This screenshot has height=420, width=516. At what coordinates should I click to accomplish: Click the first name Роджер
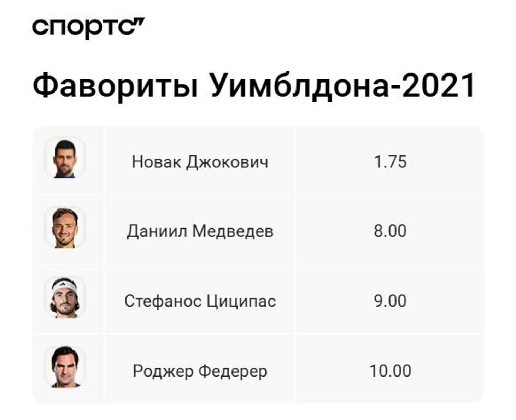163,371
